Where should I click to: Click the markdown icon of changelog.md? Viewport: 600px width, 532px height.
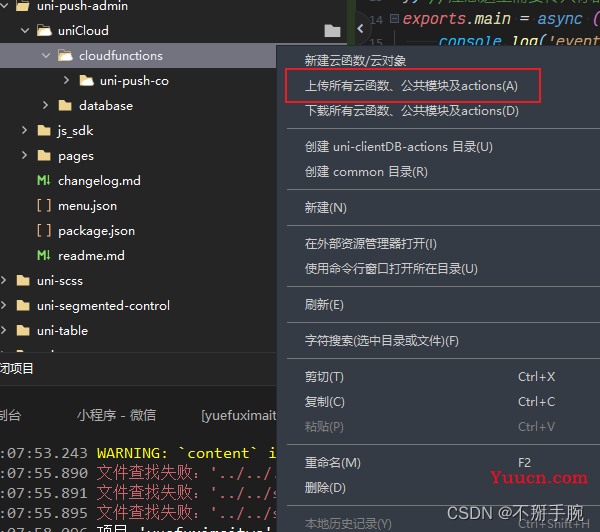44,180
